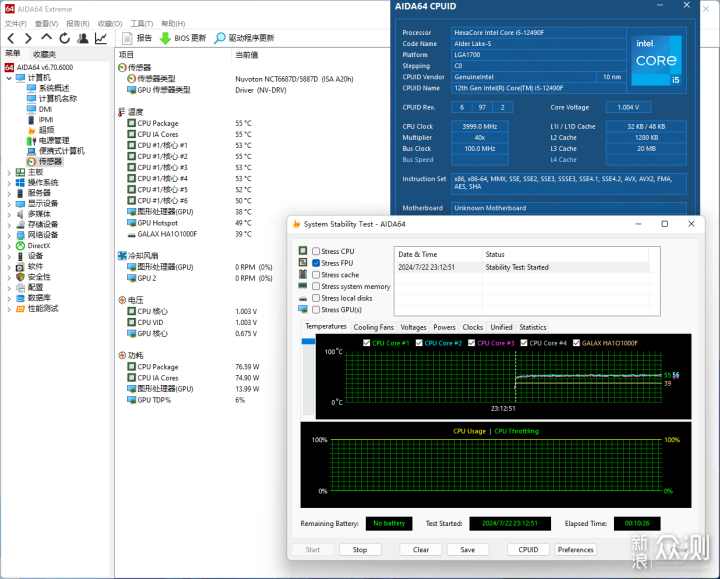720x579 pixels.
Task: Select the Stability Test: Started log row
Action: click(522, 267)
